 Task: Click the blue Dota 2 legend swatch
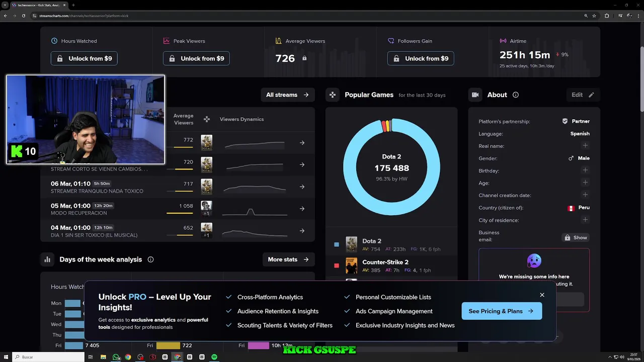[337, 245]
